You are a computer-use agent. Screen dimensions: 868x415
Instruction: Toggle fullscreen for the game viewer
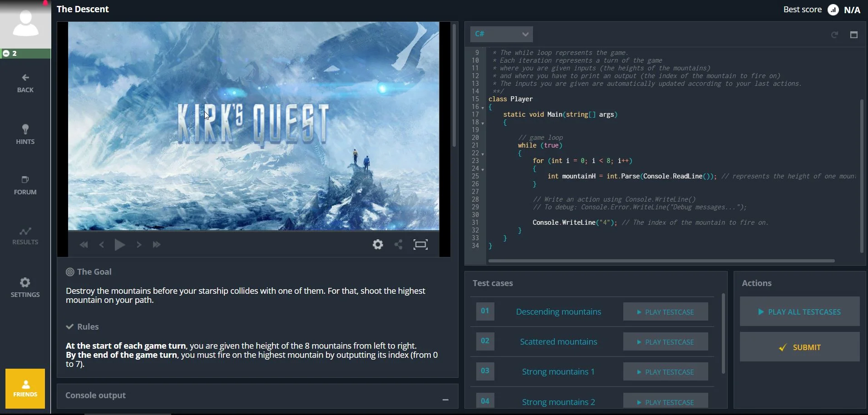point(421,245)
